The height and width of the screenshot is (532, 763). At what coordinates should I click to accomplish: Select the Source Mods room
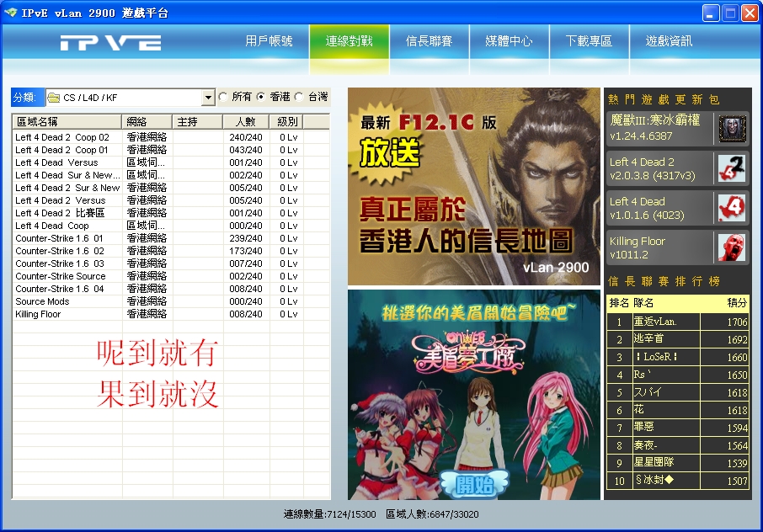(171, 302)
